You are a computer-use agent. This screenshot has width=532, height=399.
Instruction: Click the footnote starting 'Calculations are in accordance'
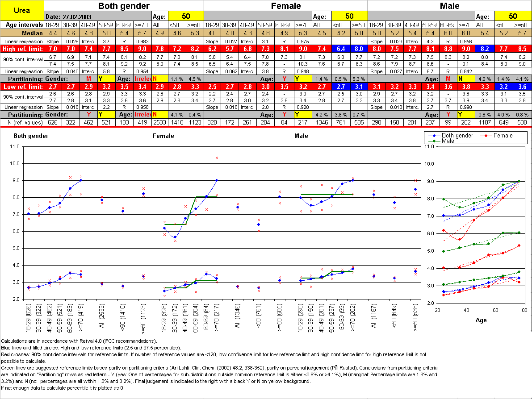pyautogui.click(x=79, y=341)
